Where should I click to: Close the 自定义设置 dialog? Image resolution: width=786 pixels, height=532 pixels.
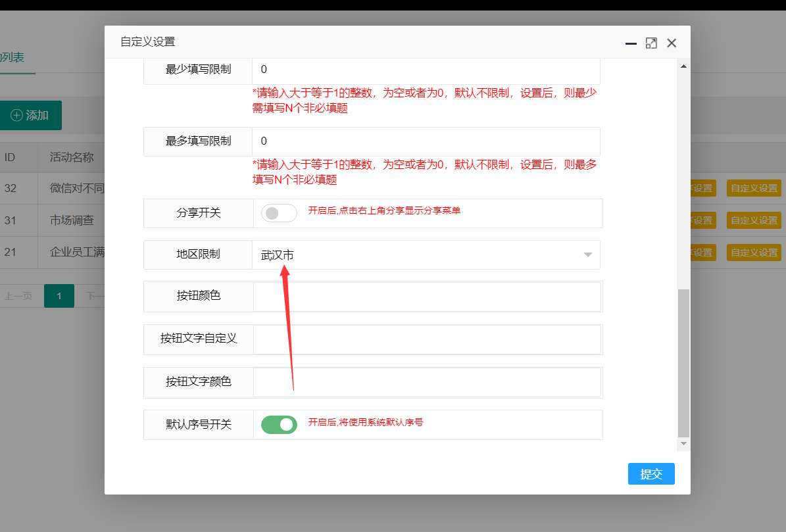pos(672,43)
